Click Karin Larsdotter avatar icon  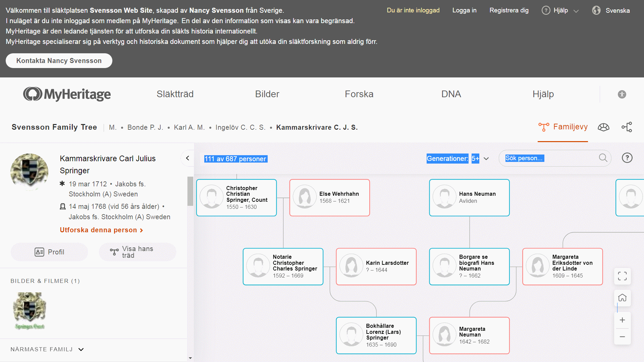click(351, 265)
